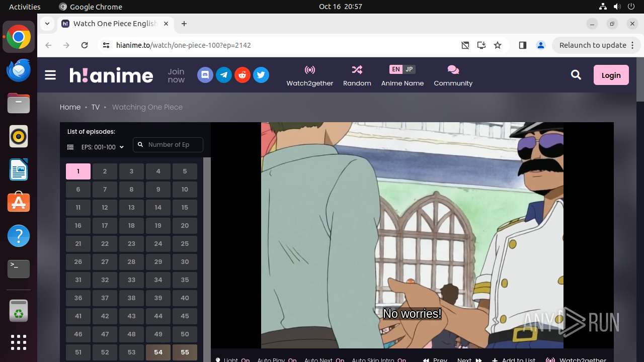Click the page vertical scrollbar
Screen dimensions: 644x362
click(640, 79)
